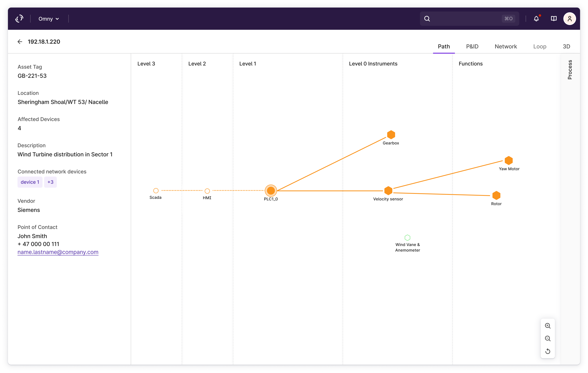Select the Wind Vane & Anemometer node
Image resolution: width=588 pixels, height=373 pixels.
click(407, 238)
